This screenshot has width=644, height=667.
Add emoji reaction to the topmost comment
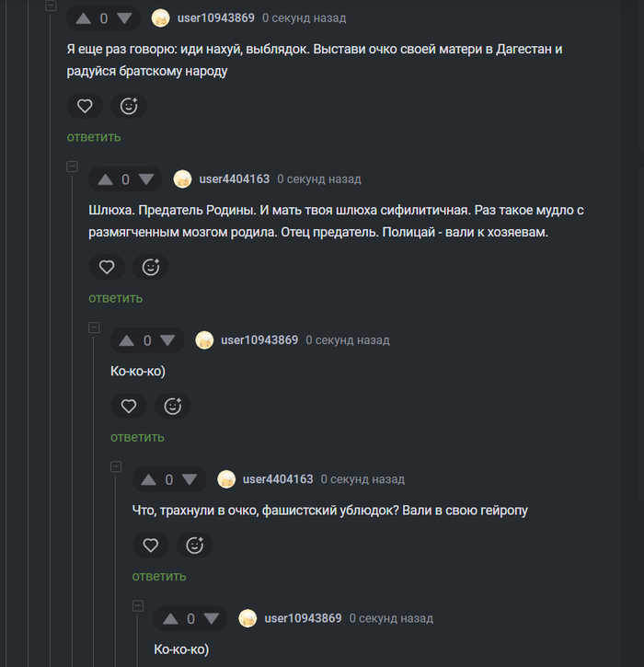(129, 106)
